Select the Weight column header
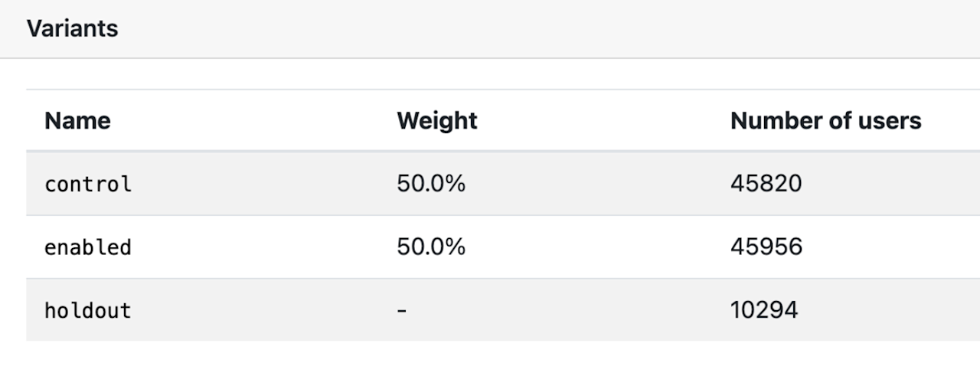 click(x=437, y=120)
